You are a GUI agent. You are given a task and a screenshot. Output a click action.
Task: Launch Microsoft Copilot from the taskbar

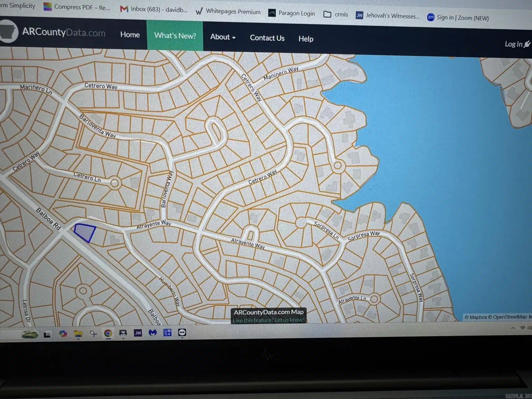(x=63, y=334)
